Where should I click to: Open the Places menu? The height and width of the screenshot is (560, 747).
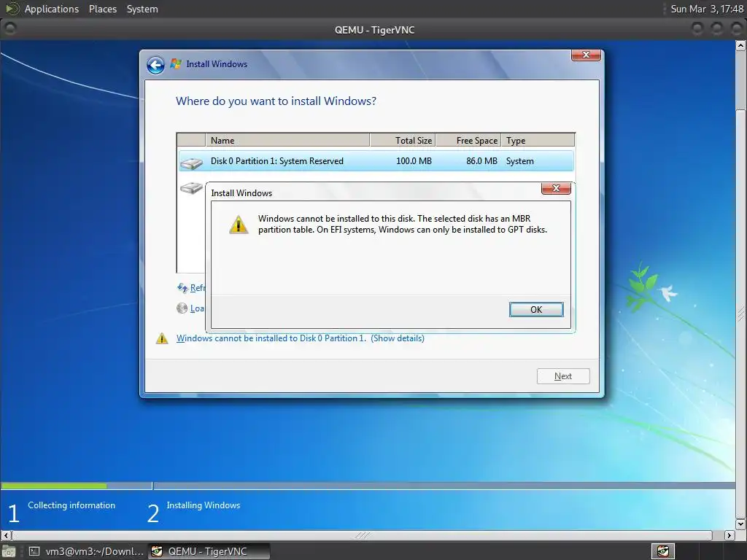coord(102,9)
